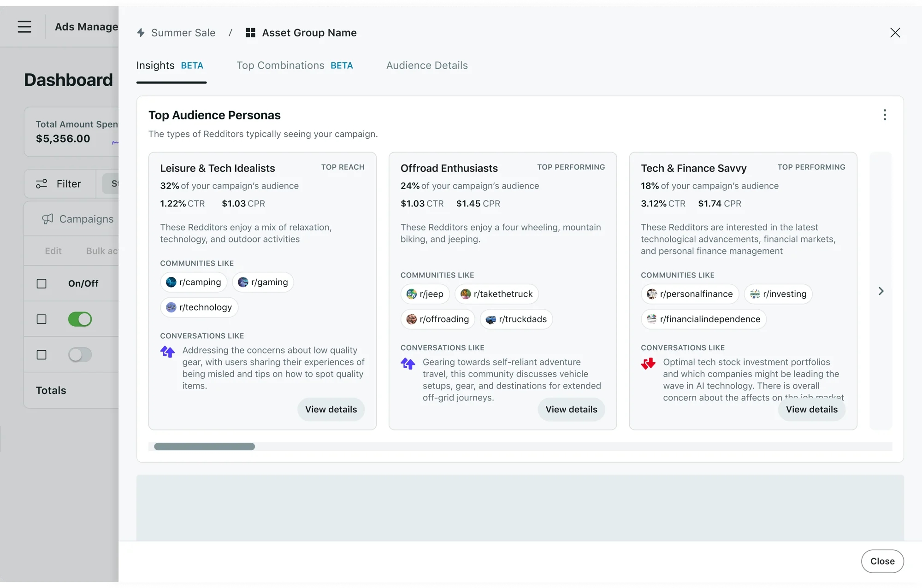Image resolution: width=922 pixels, height=588 pixels.
Task: Open the Audience Details tab
Action: point(427,65)
